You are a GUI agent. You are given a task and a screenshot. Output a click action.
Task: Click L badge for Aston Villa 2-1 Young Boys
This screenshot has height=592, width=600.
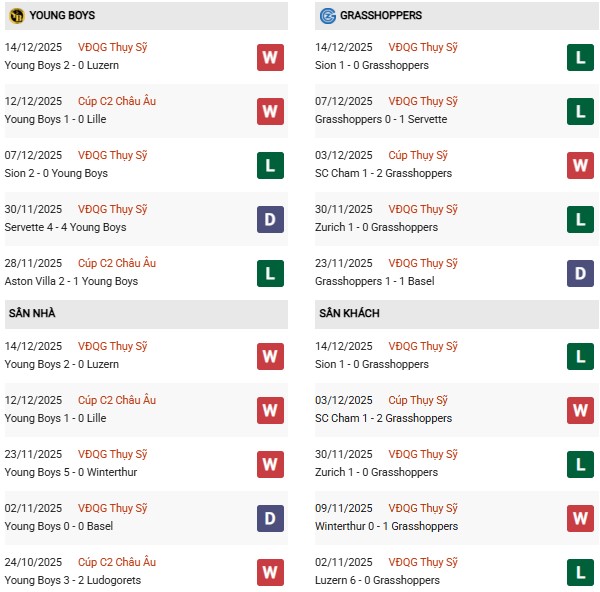(270, 273)
